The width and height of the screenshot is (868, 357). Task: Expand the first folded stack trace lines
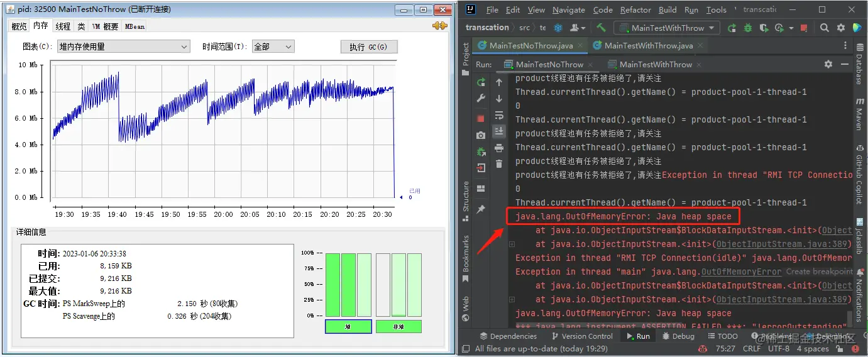click(512, 244)
